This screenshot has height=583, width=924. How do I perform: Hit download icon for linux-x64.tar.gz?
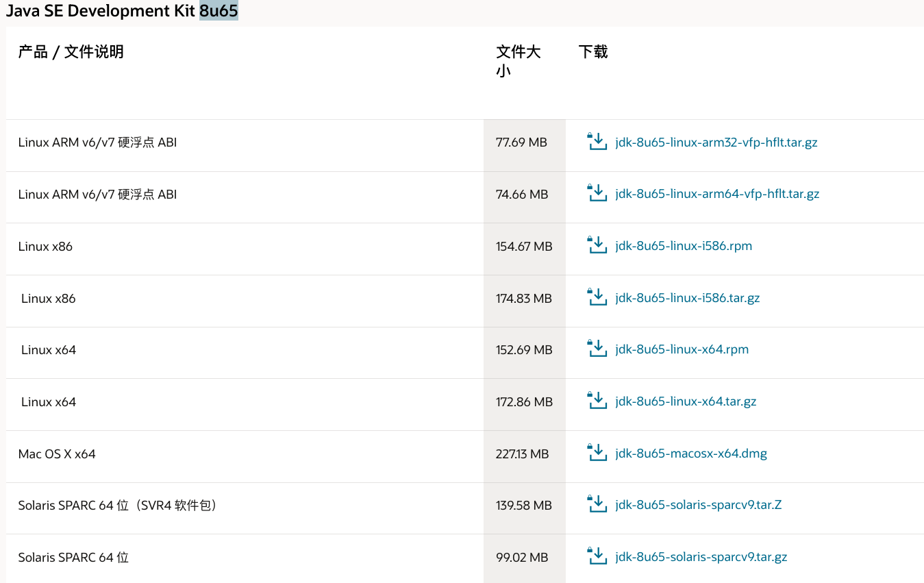coord(597,401)
